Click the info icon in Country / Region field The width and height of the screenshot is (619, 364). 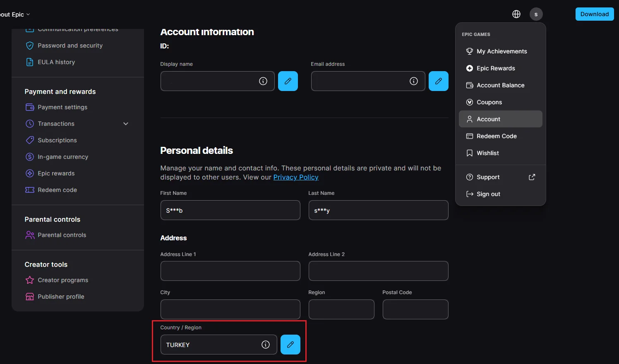pyautogui.click(x=266, y=345)
